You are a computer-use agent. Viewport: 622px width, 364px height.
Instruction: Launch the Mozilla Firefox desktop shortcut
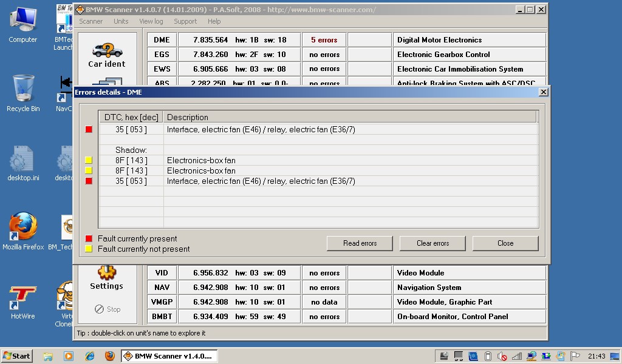click(23, 226)
